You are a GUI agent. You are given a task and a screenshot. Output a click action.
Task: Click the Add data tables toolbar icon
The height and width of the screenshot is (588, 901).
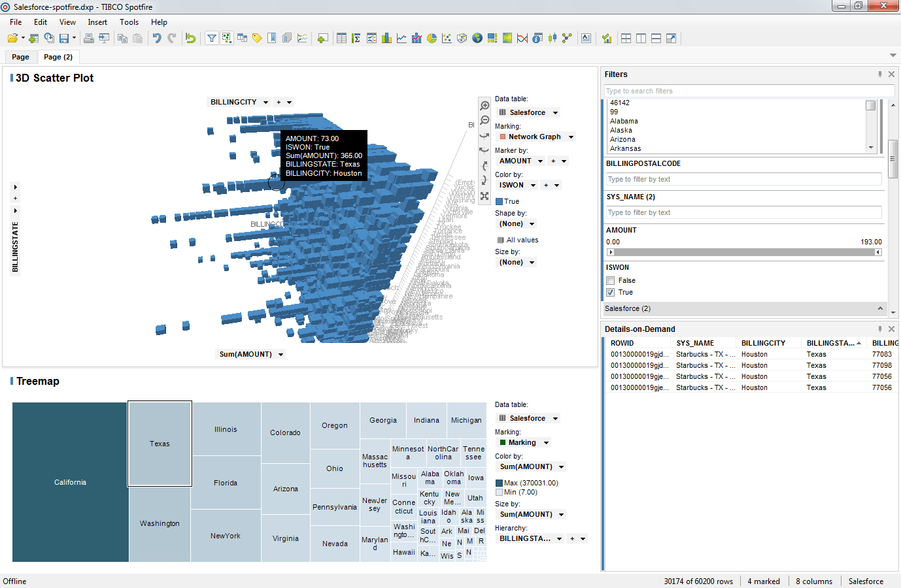click(34, 39)
